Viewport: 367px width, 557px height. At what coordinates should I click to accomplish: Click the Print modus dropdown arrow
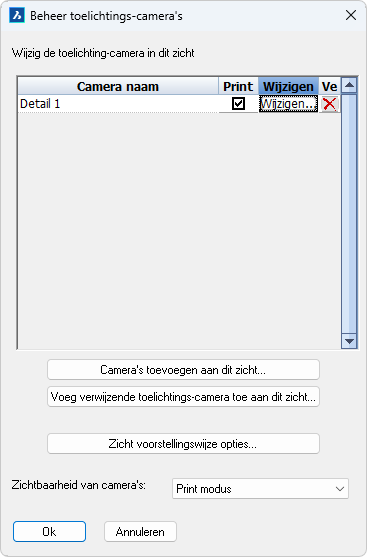pyautogui.click(x=340, y=489)
